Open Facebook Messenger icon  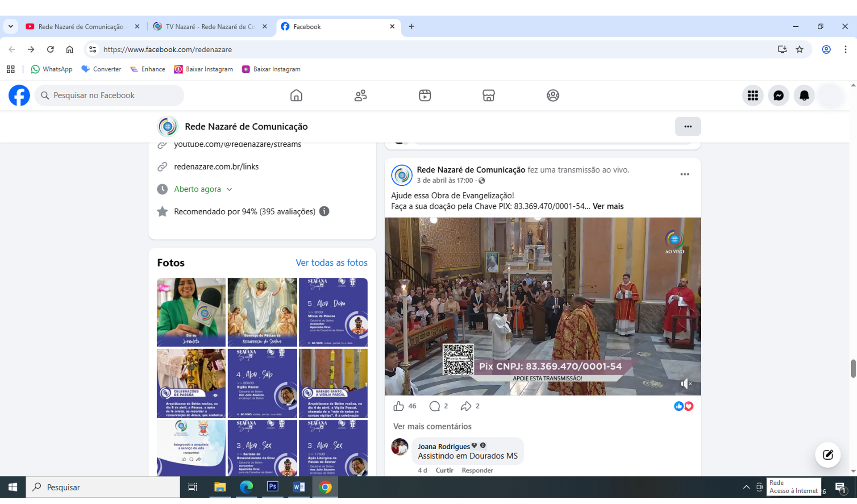778,96
